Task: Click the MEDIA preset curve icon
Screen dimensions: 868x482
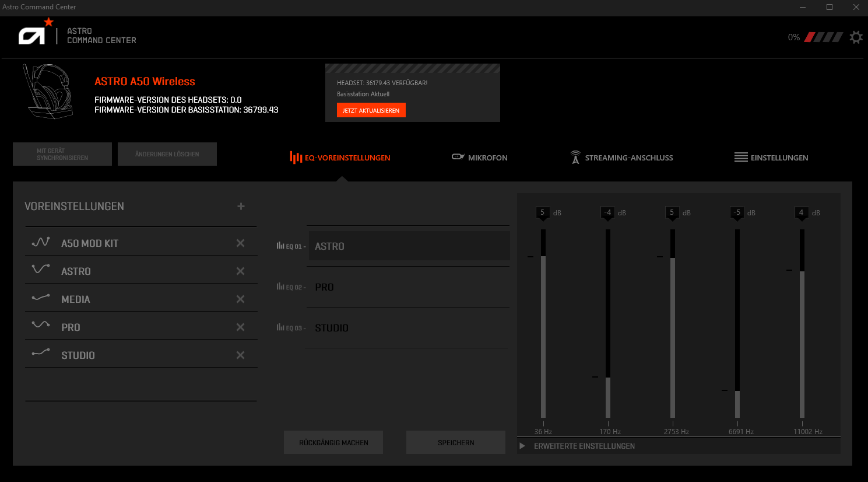Action: [40, 298]
